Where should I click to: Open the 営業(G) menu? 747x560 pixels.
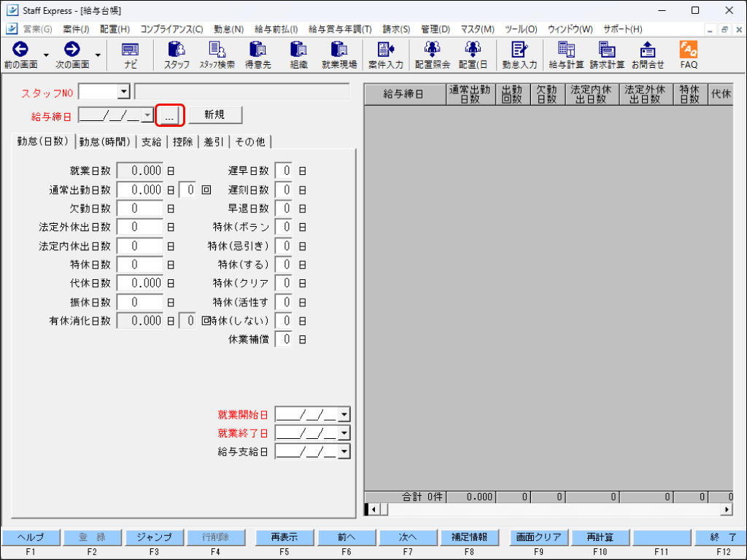click(38, 29)
